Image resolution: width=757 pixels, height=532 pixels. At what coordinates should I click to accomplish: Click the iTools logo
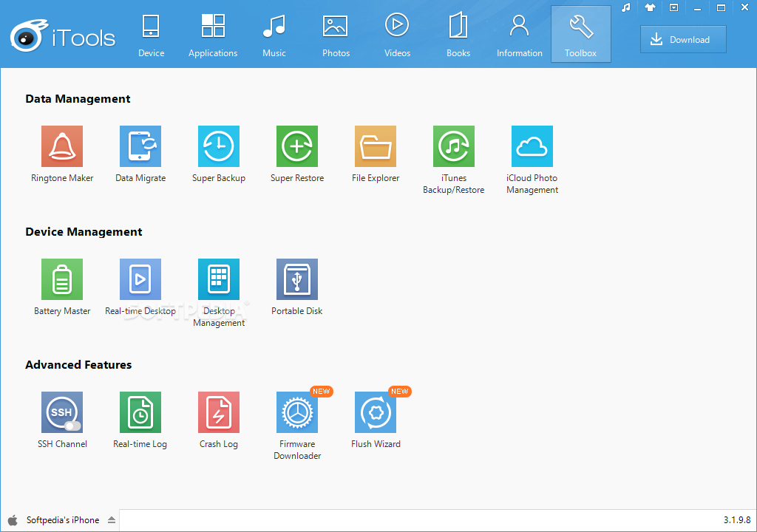click(63, 35)
